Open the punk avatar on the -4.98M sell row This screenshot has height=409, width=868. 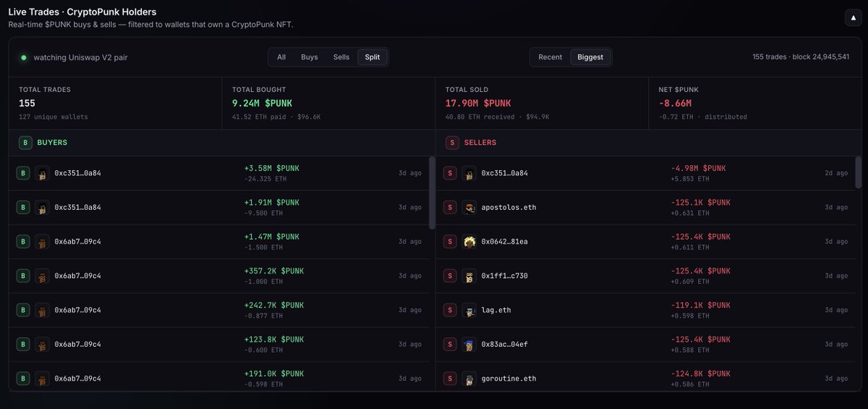(469, 173)
